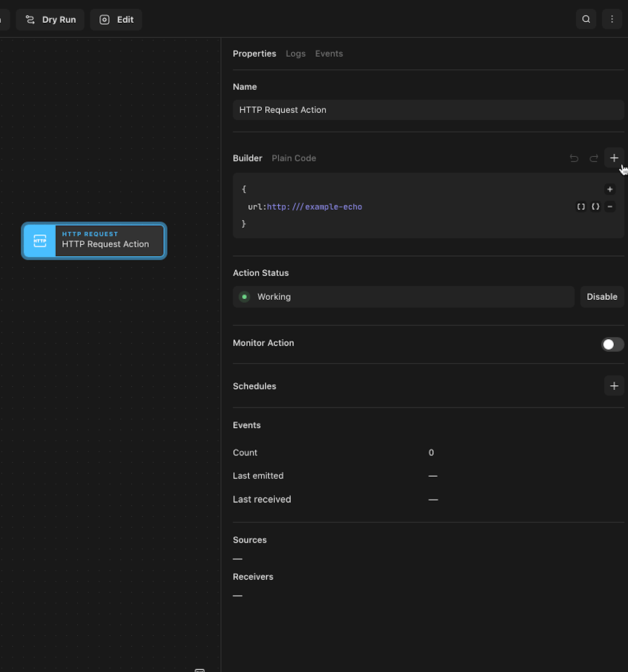Switch to the Events tab
The image size is (628, 672).
click(x=328, y=54)
